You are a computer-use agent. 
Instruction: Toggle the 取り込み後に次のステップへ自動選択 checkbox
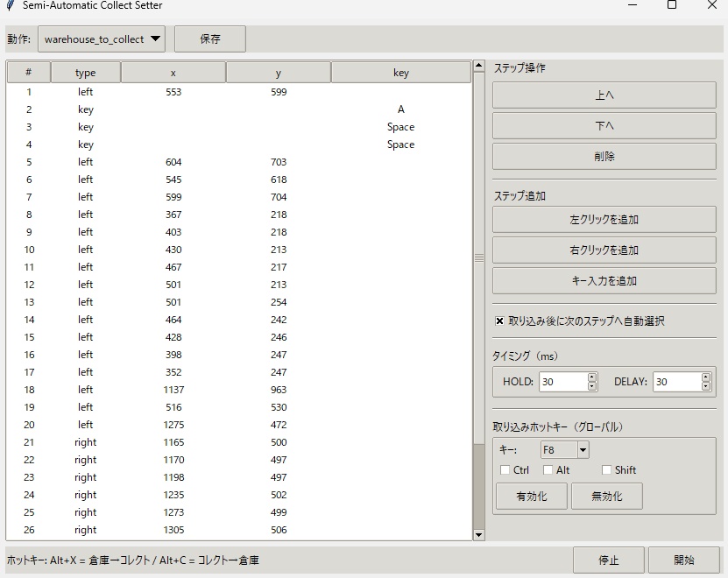tap(499, 320)
